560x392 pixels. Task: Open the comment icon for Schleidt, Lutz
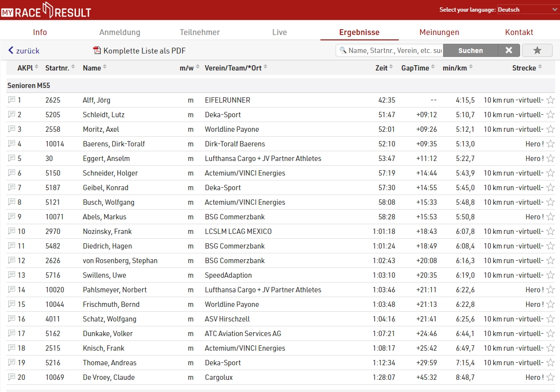tap(11, 114)
